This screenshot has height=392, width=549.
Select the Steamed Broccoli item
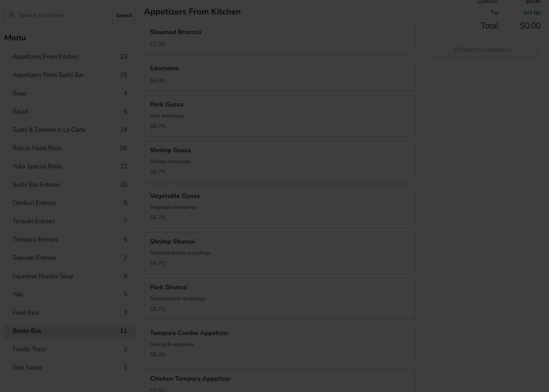(279, 38)
